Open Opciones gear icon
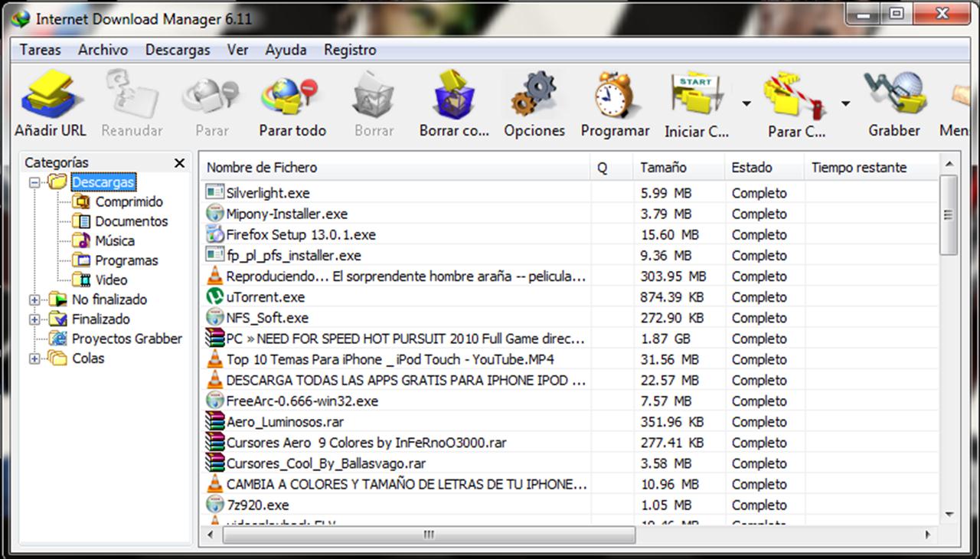Viewport: 980px width, 559px height. click(534, 96)
